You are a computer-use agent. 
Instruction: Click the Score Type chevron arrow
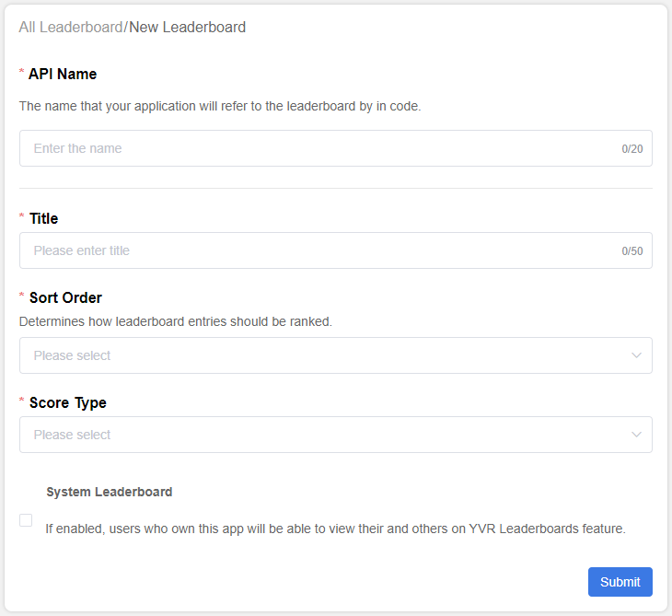pos(636,435)
